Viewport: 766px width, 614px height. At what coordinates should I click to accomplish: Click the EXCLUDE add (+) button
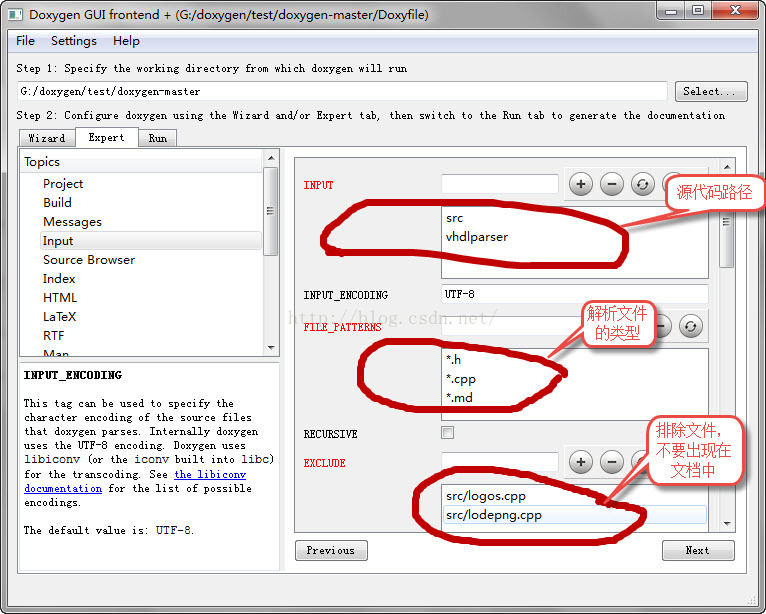[581, 462]
